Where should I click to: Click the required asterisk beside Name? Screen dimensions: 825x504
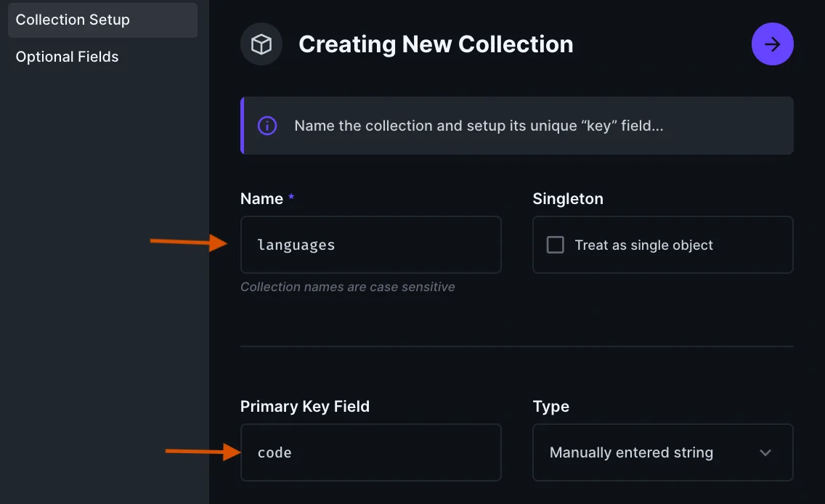(x=291, y=198)
